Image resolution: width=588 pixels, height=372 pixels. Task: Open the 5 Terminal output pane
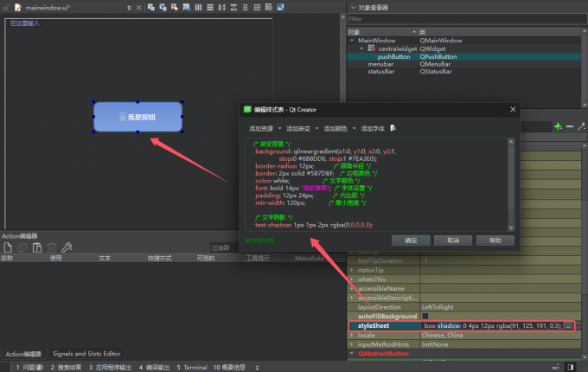tap(191, 367)
